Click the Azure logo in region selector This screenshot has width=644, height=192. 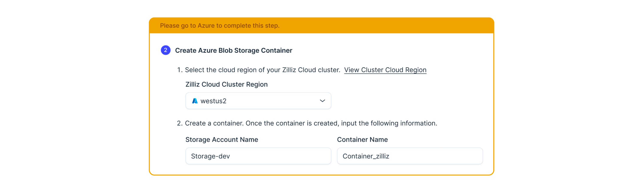click(195, 101)
